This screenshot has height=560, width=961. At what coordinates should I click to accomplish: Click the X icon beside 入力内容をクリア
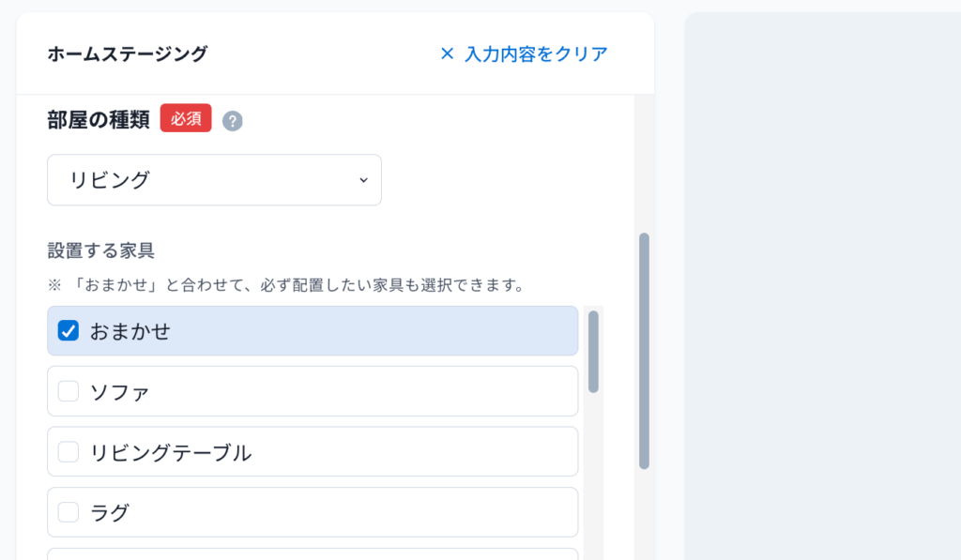pyautogui.click(x=448, y=53)
